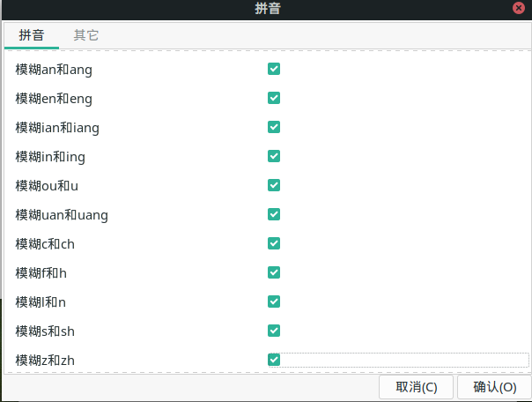
Task: Disable the 模糊l和n checkbox
Action: pos(274,301)
